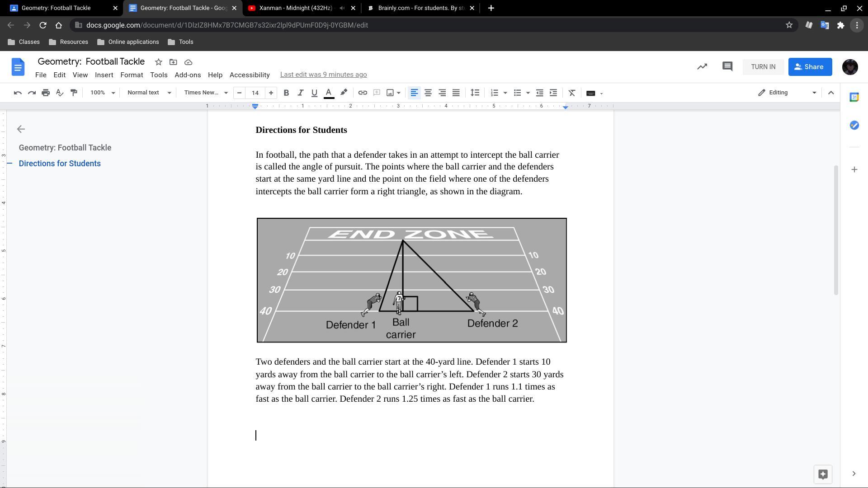Toggle underline formatting

tap(314, 93)
